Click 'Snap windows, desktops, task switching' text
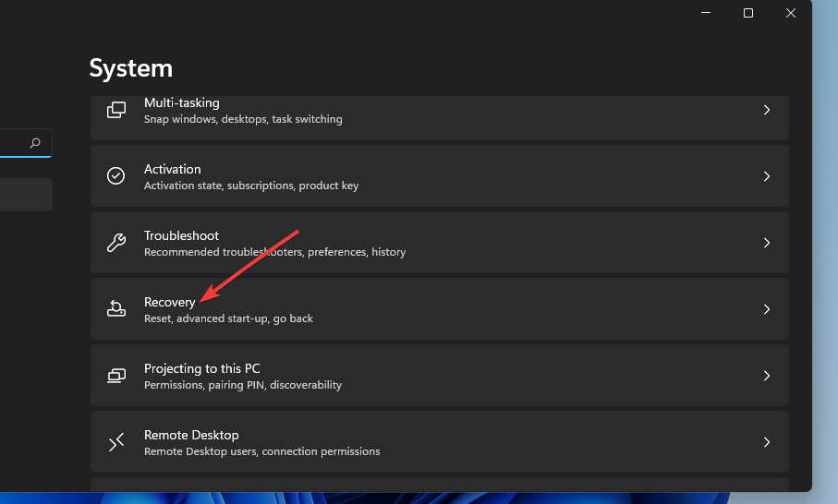 [243, 119]
